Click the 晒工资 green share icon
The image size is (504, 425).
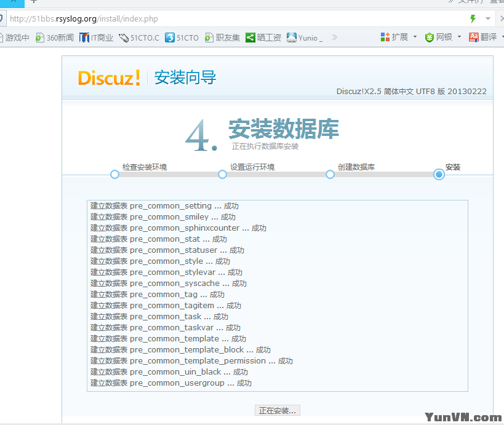[250, 38]
